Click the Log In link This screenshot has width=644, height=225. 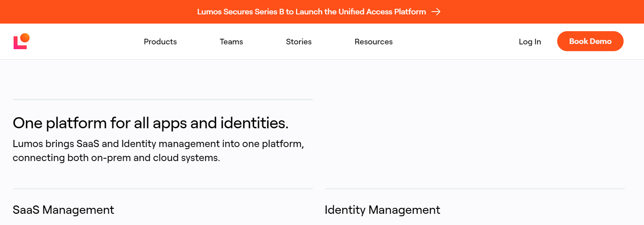pos(530,42)
